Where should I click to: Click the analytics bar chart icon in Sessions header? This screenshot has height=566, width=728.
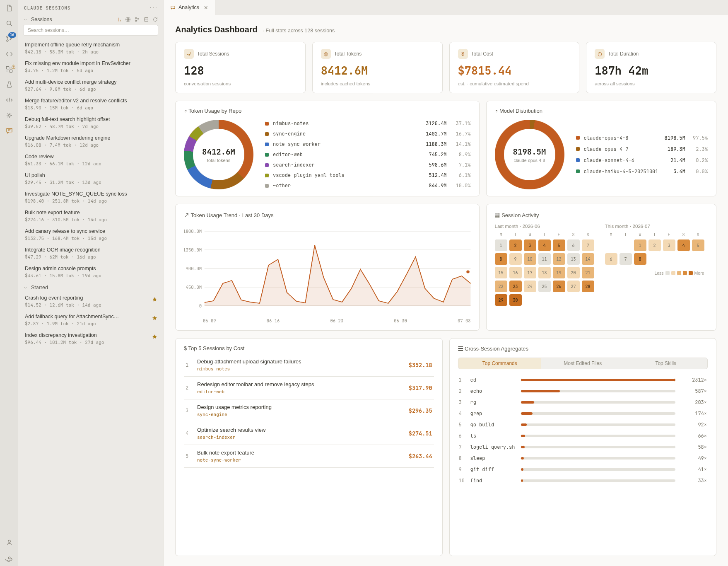pyautogui.click(x=118, y=19)
